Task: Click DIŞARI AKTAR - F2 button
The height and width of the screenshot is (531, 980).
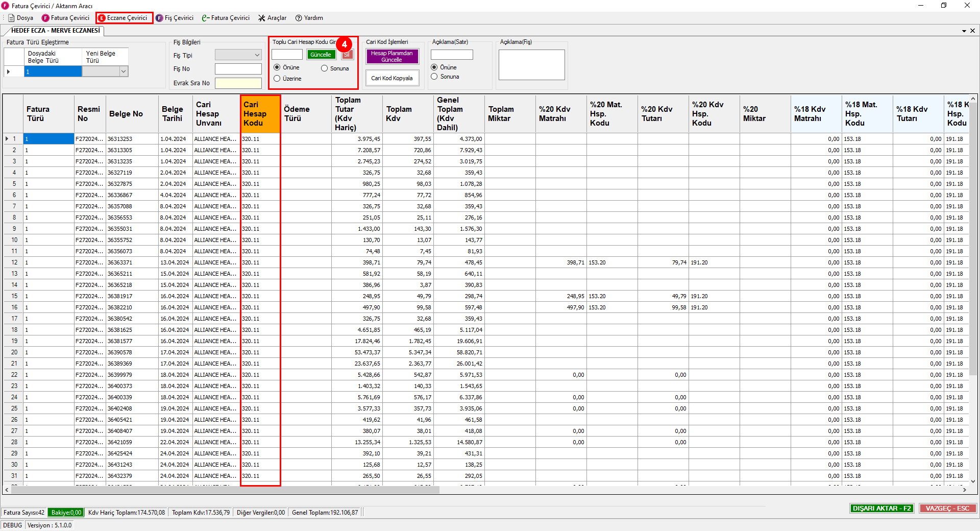Action: click(882, 509)
